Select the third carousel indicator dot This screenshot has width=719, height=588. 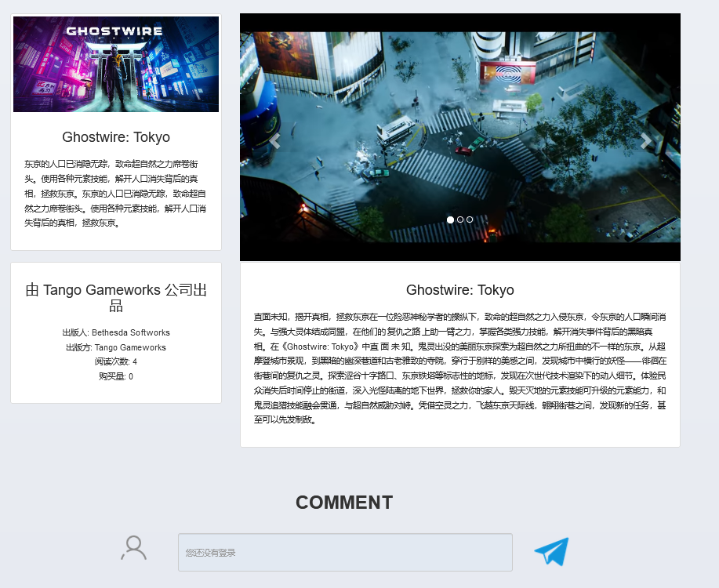pyautogui.click(x=470, y=220)
